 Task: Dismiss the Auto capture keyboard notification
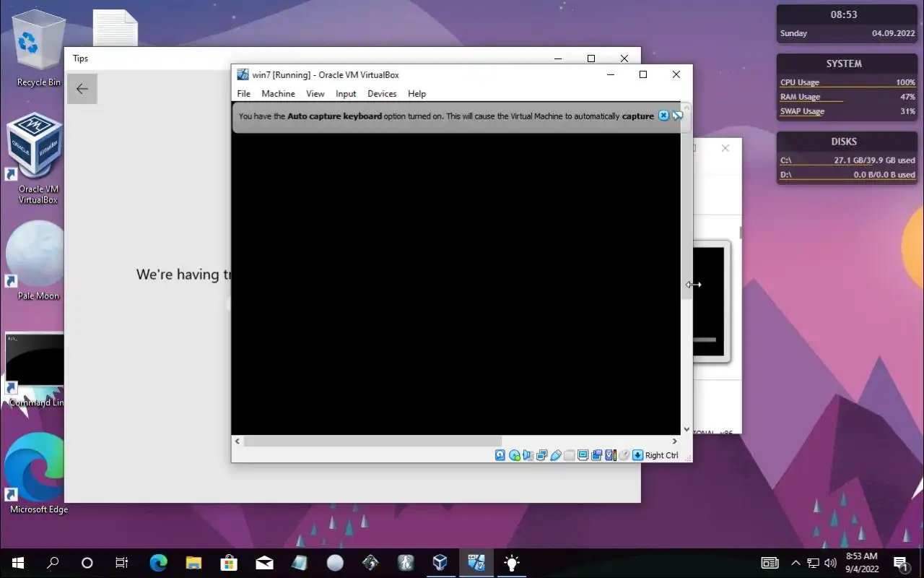pyautogui.click(x=663, y=116)
